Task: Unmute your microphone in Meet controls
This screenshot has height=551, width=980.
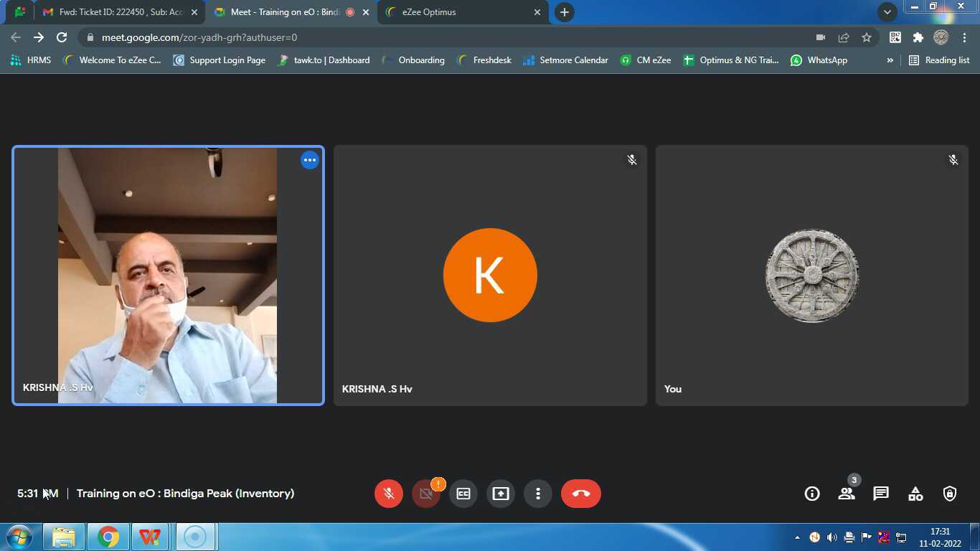Action: tap(389, 494)
